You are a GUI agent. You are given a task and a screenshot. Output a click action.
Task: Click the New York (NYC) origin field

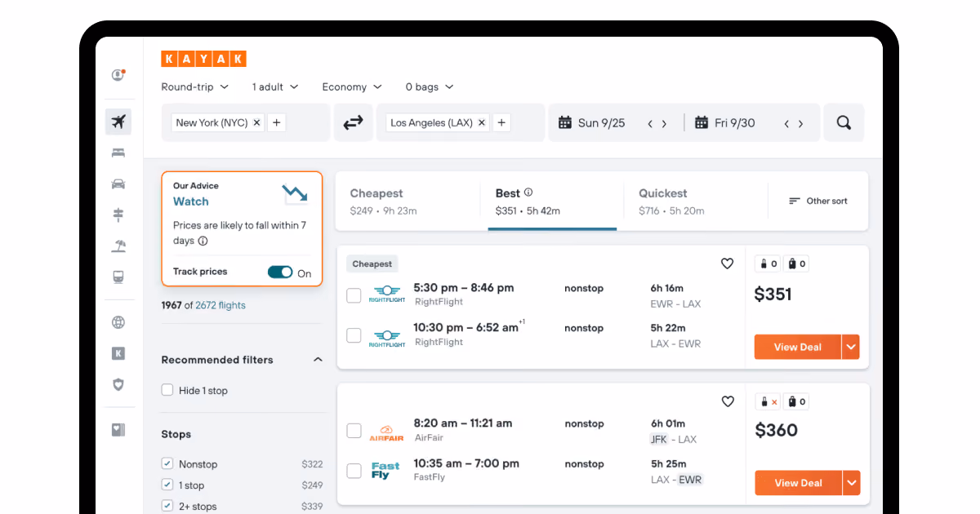(x=246, y=122)
